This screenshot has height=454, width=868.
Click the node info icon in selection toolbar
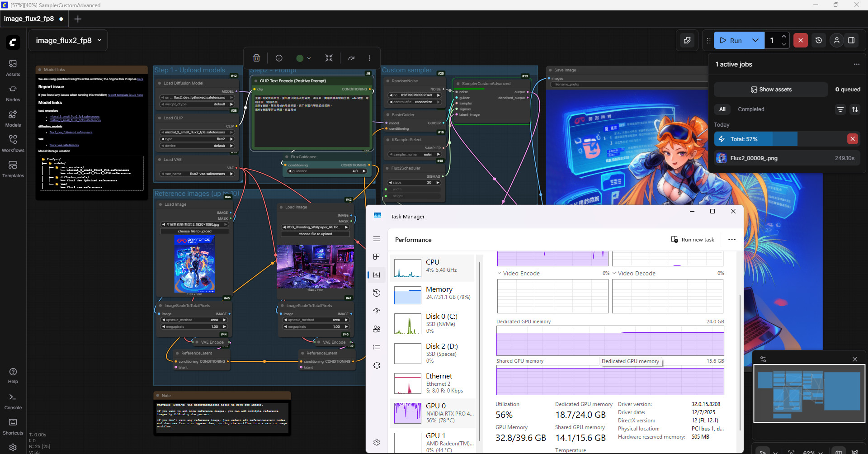(279, 58)
